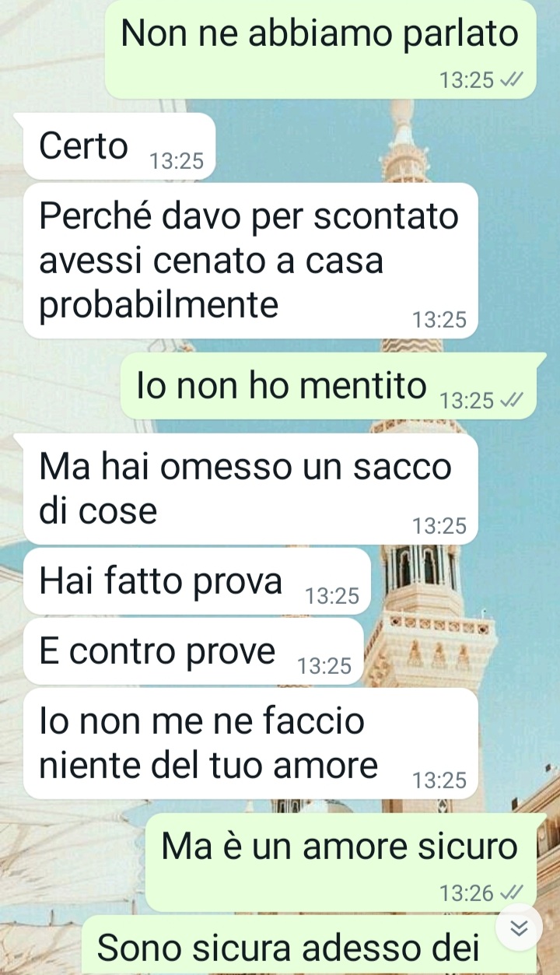This screenshot has height=975, width=560.
Task: Select message "Perché davo per scontato avessi cenato"
Action: coord(250,261)
